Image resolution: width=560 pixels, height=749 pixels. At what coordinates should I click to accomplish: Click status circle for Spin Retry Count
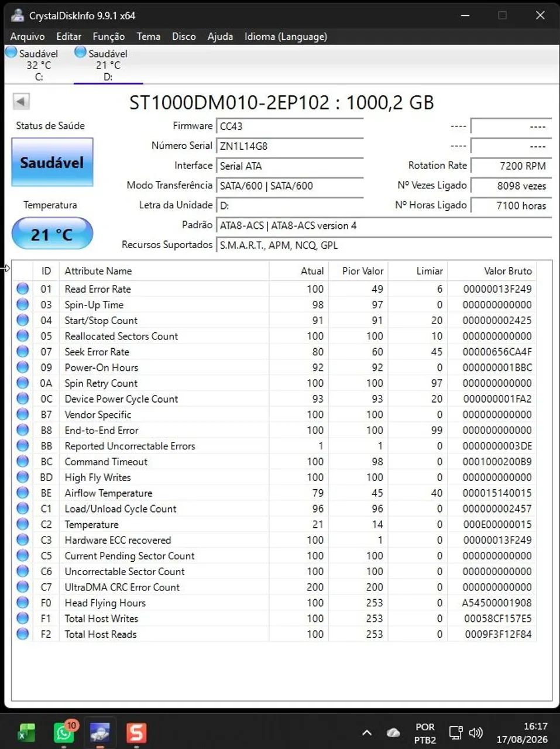[x=23, y=383]
